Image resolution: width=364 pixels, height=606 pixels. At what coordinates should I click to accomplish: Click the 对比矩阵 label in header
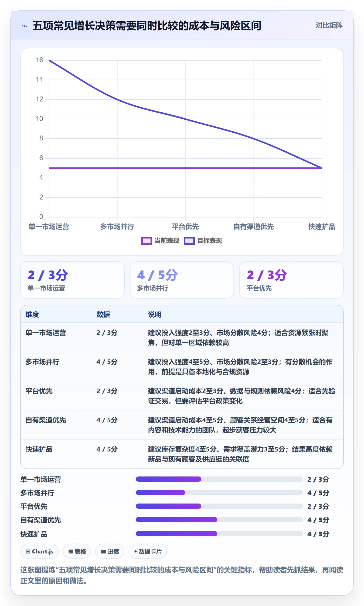(x=329, y=25)
